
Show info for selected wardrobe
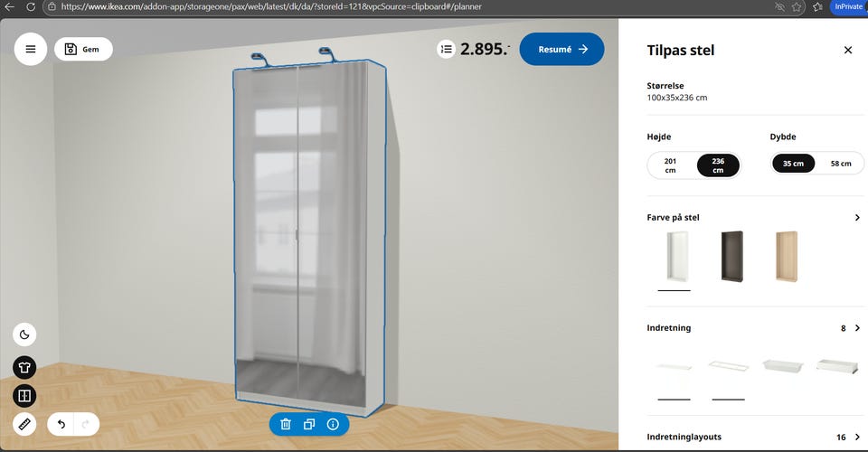point(333,424)
